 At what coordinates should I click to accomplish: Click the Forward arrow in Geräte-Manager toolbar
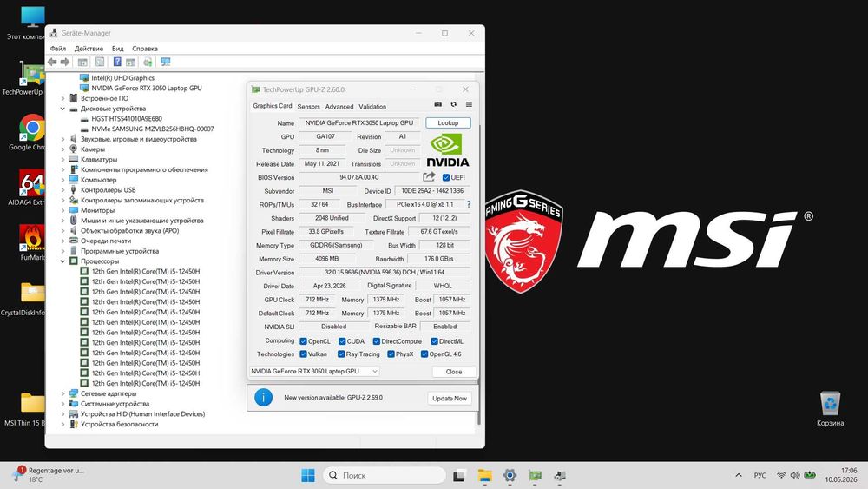point(65,62)
